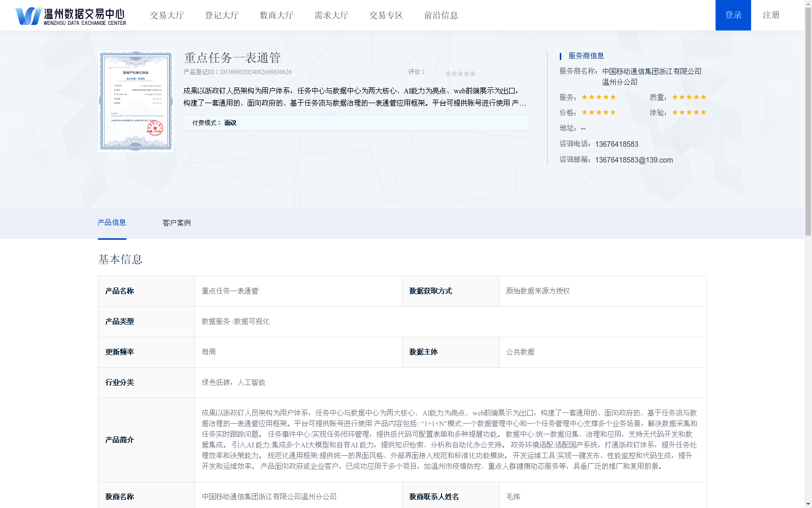Click the page vertical scrollbar thumb
Image resolution: width=812 pixels, height=508 pixels.
(808, 121)
